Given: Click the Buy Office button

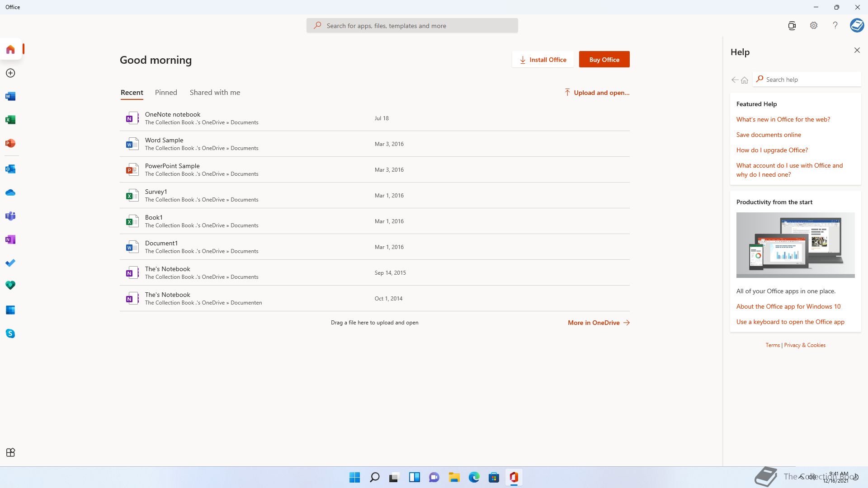Looking at the screenshot, I should 604,59.
